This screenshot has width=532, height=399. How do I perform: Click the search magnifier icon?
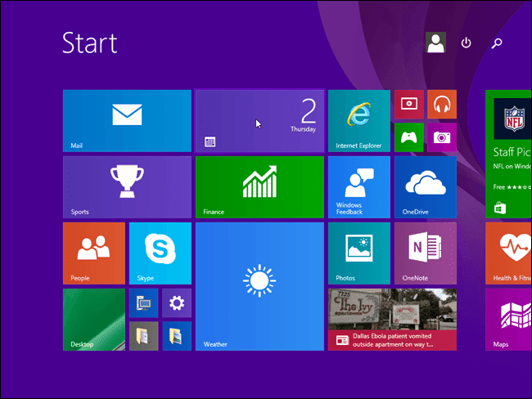pos(497,43)
